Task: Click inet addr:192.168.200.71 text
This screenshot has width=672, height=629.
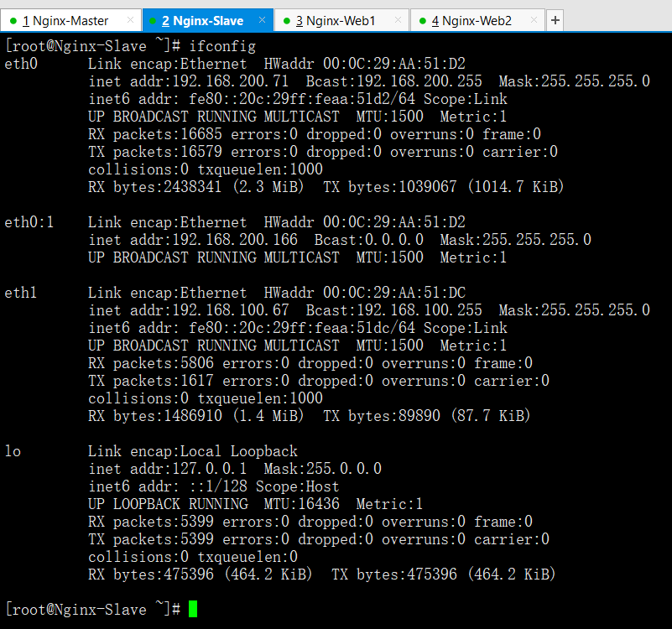Action: pyautogui.click(x=188, y=81)
